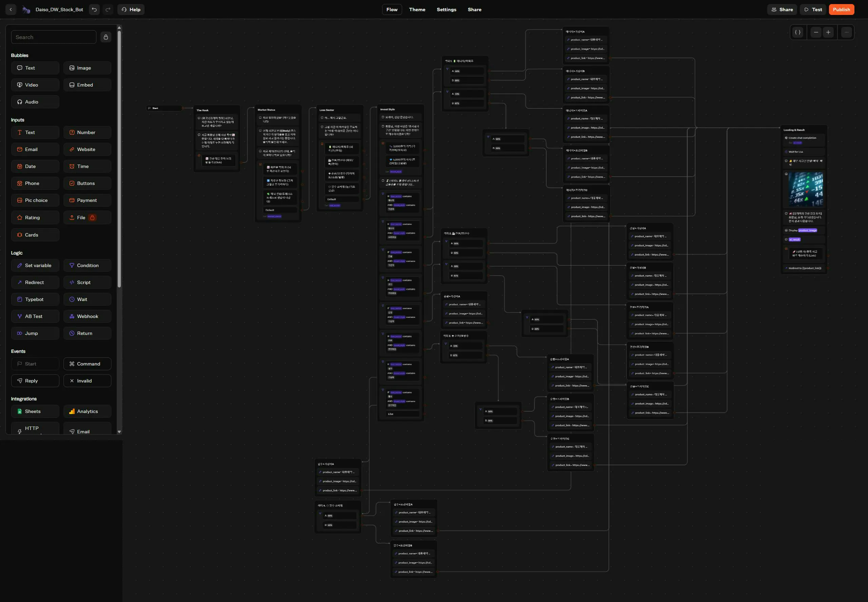The height and width of the screenshot is (602, 868).
Task: Open the curly braces variables panel
Action: pos(798,33)
